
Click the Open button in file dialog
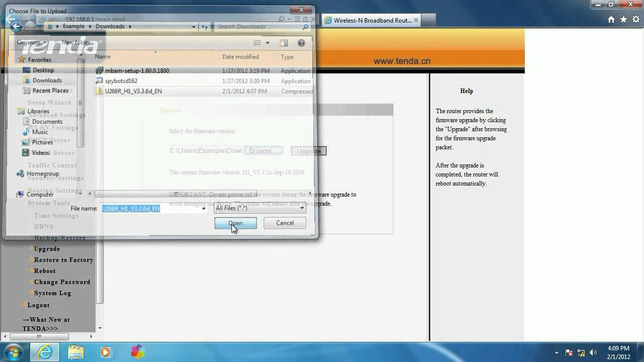[x=235, y=223]
